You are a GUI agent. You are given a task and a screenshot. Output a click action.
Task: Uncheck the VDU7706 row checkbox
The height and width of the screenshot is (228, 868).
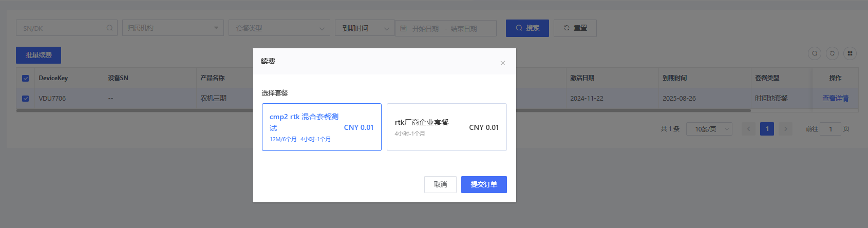[x=25, y=98]
